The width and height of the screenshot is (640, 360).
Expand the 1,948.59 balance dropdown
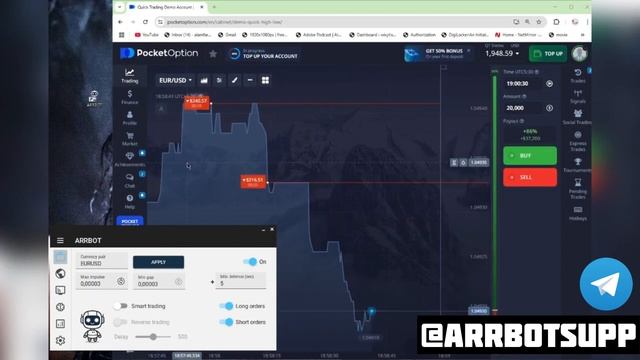(x=502, y=53)
